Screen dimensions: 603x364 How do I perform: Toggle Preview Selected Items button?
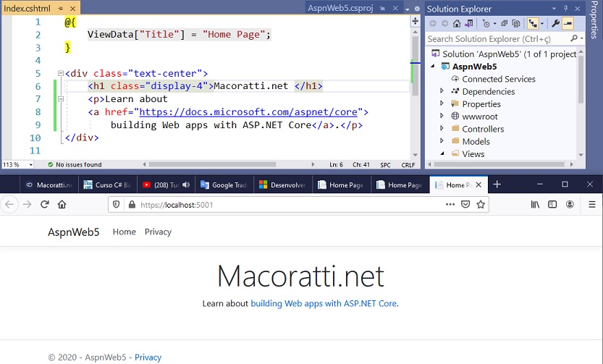point(568,24)
